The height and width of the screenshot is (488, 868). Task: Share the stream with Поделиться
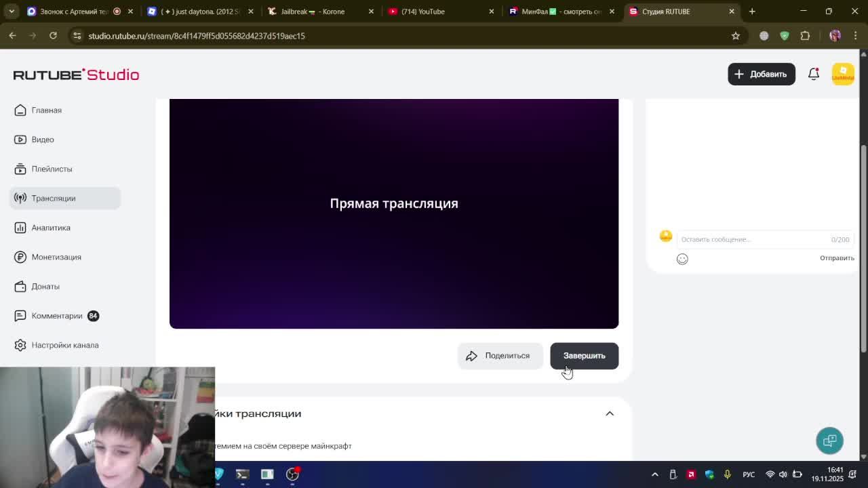click(x=500, y=356)
